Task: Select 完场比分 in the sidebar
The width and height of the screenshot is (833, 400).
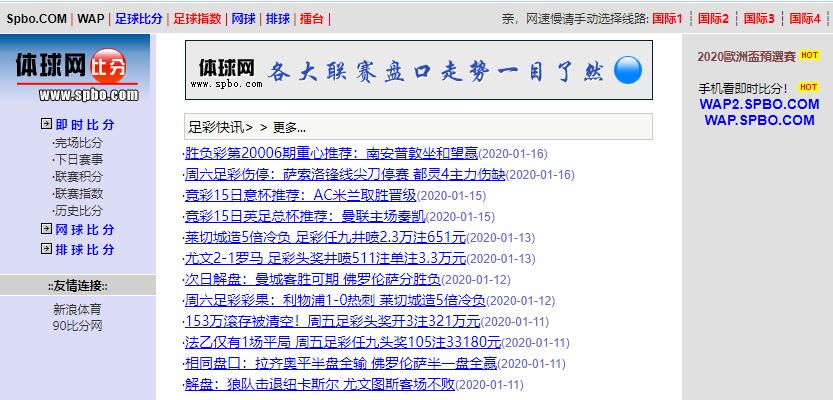Action: tap(79, 142)
